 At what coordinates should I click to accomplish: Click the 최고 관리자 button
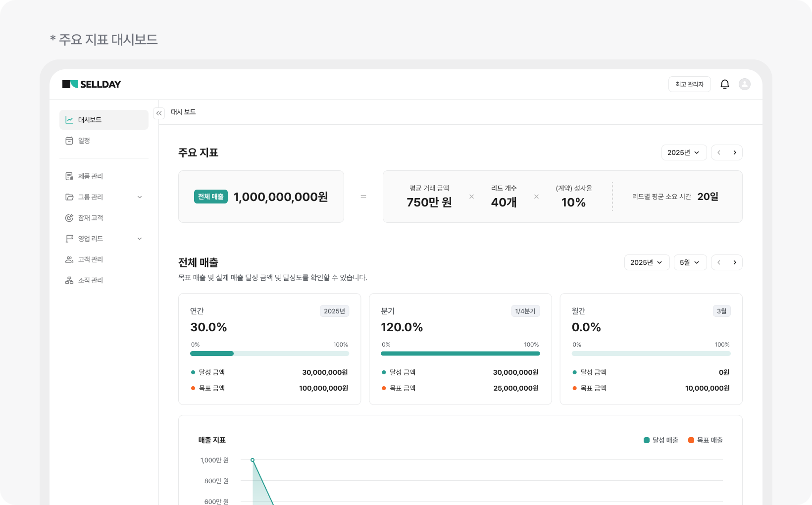(x=690, y=84)
